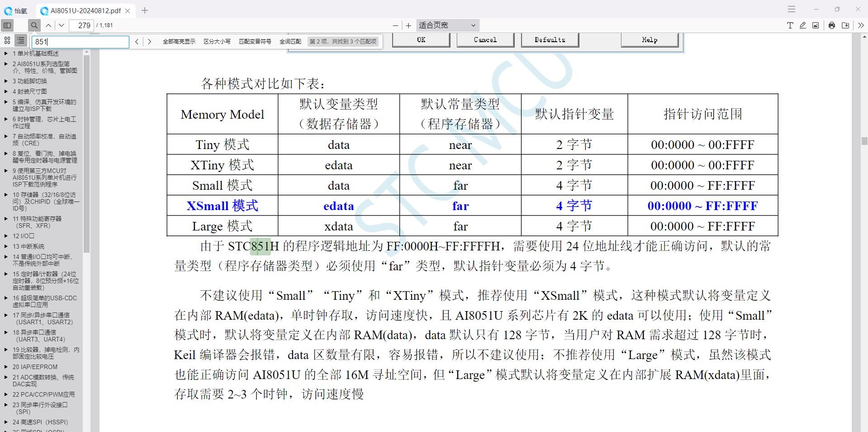
Task: Expand outline item 4 封装尺寸图
Action: pyautogui.click(x=6, y=91)
